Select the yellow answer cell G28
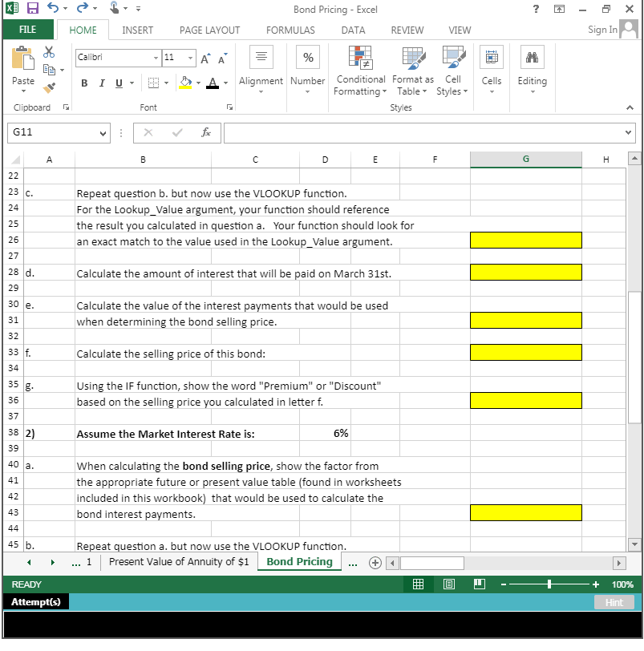Image resolution: width=644 pixels, height=651 pixels. point(525,273)
